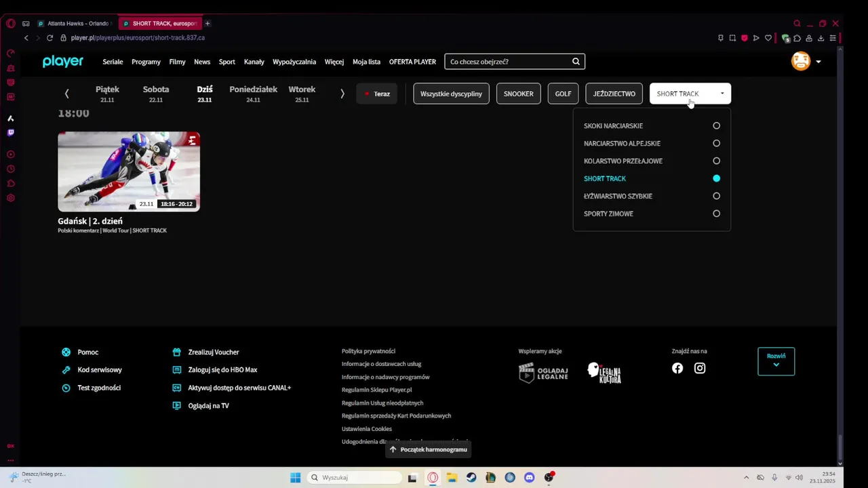868x488 pixels.
Task: Filter schedule by SNOOKER
Action: pos(518,94)
